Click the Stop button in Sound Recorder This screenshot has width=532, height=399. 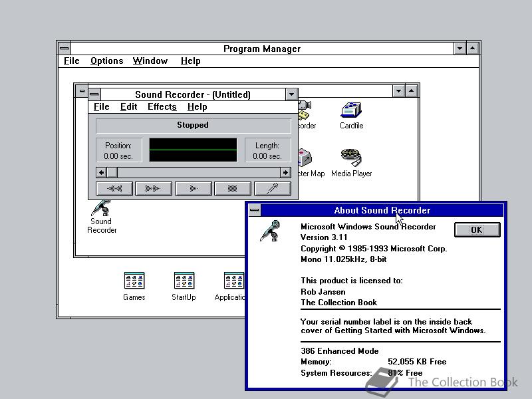[232, 188]
